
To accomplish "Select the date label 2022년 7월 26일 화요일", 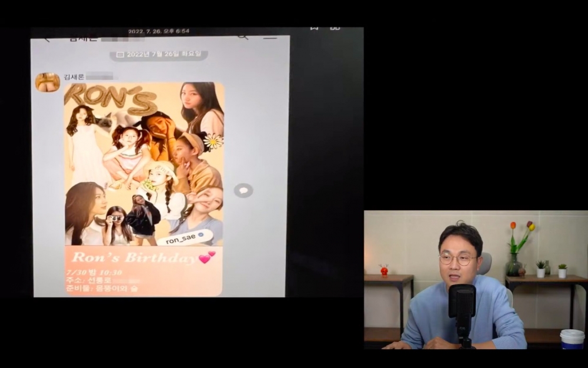I will coord(162,55).
